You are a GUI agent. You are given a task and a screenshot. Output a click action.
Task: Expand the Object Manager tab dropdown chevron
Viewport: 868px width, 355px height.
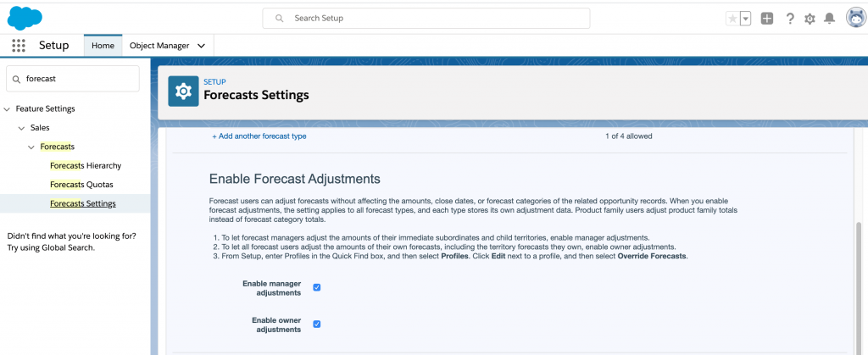tap(201, 46)
